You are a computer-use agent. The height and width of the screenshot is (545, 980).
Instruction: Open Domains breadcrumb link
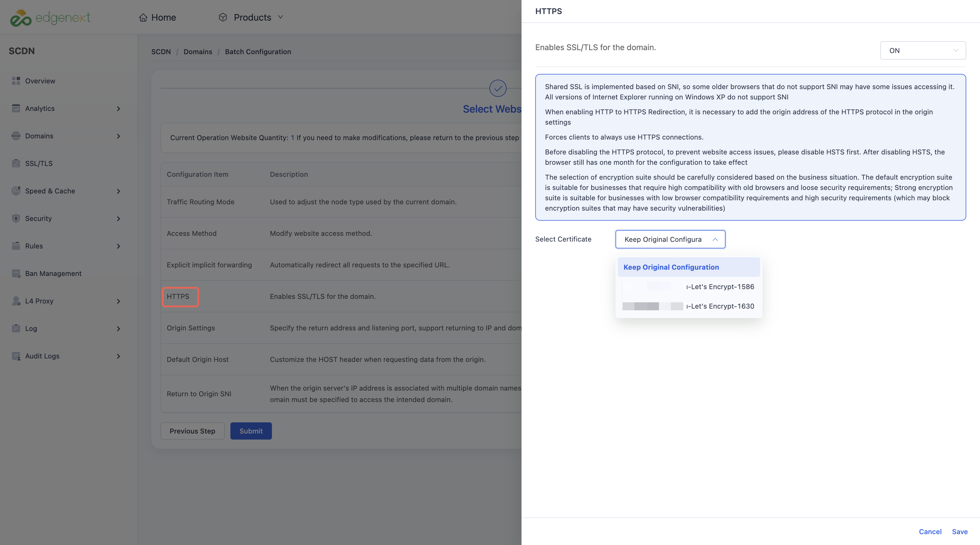click(x=198, y=52)
